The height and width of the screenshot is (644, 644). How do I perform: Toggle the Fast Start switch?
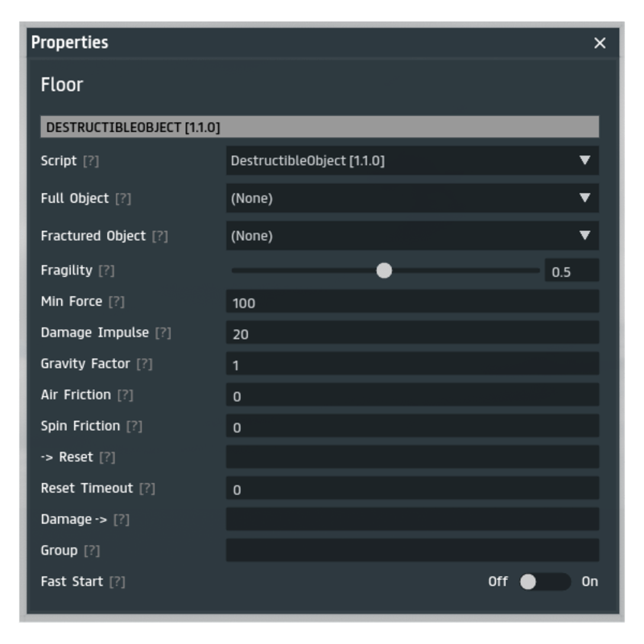point(544,581)
